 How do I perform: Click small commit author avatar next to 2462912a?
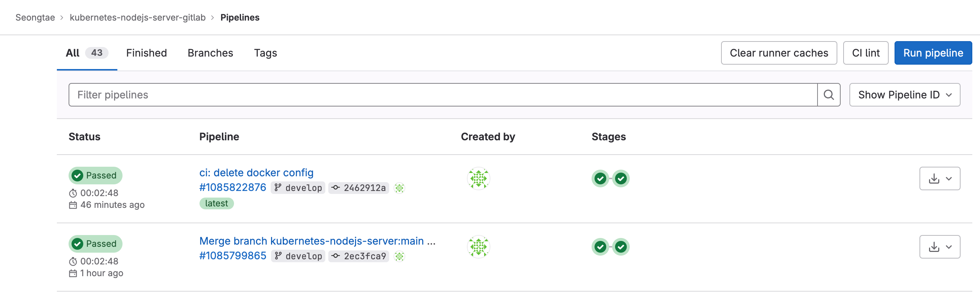click(399, 188)
